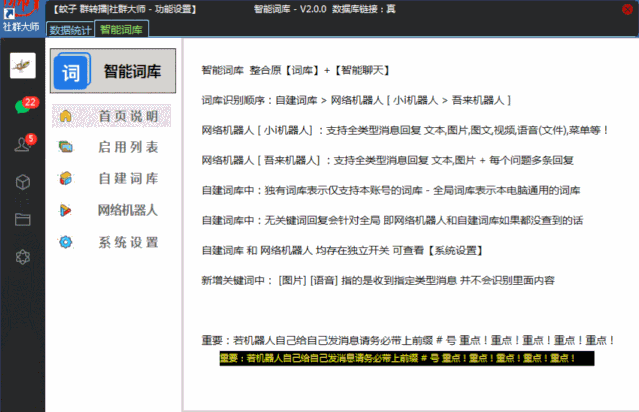Open 首页说明 in the sidebar menu
The height and width of the screenshot is (412, 639).
[x=112, y=116]
